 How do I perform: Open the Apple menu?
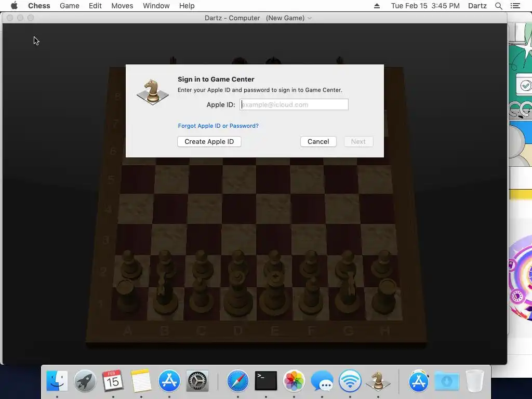(14, 6)
